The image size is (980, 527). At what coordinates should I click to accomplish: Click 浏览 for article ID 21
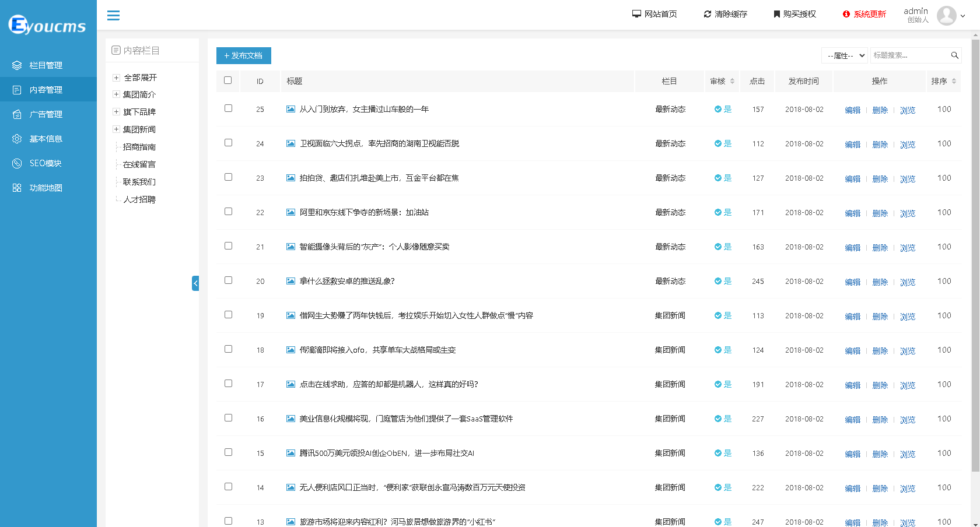click(908, 248)
